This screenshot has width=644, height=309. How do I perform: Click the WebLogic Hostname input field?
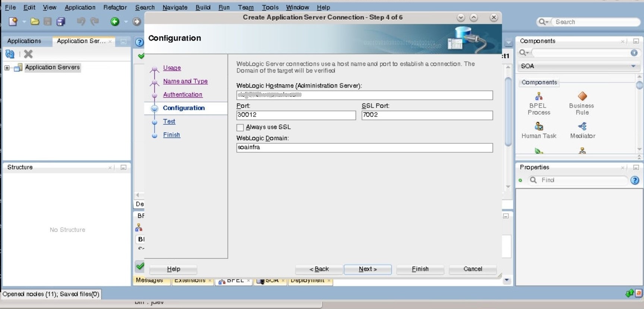tap(364, 95)
